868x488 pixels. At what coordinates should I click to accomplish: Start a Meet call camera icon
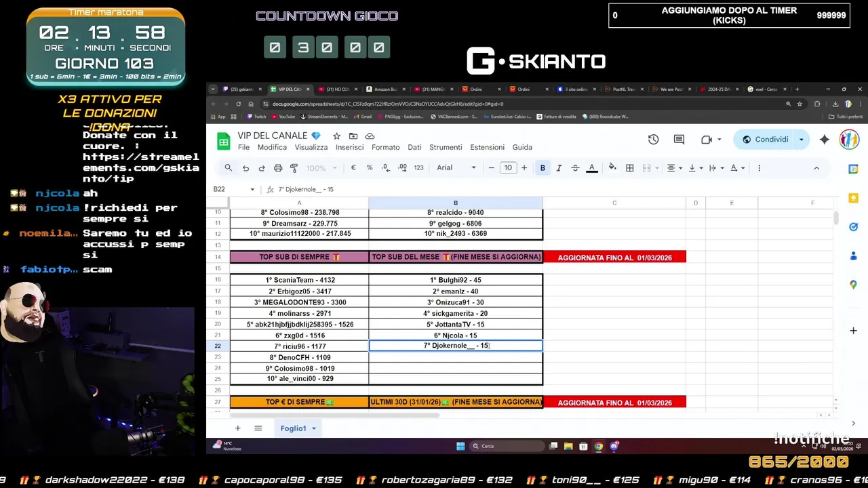(707, 140)
